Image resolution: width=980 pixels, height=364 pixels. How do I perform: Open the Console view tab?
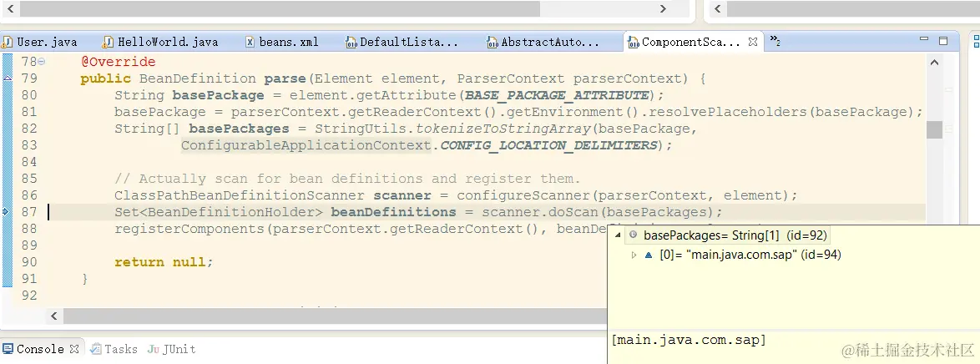[40, 349]
